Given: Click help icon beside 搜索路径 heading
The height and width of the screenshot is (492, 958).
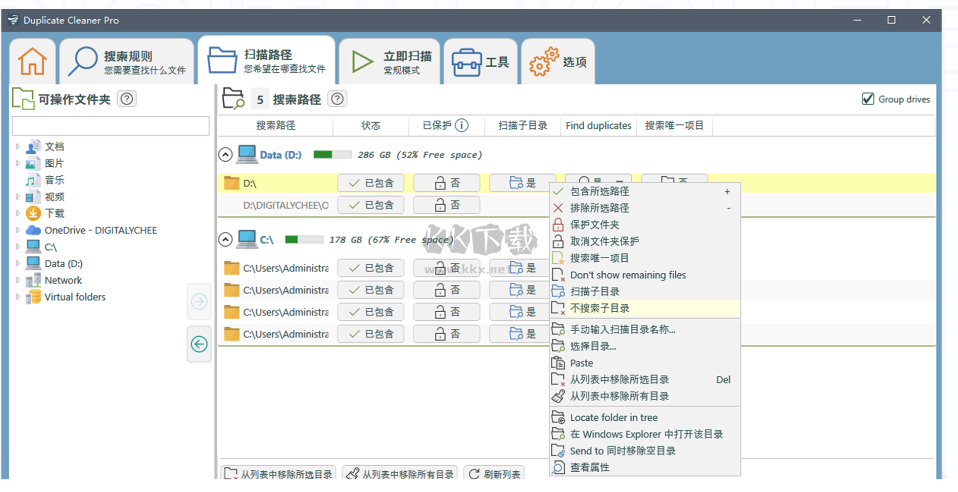Looking at the screenshot, I should (x=338, y=99).
